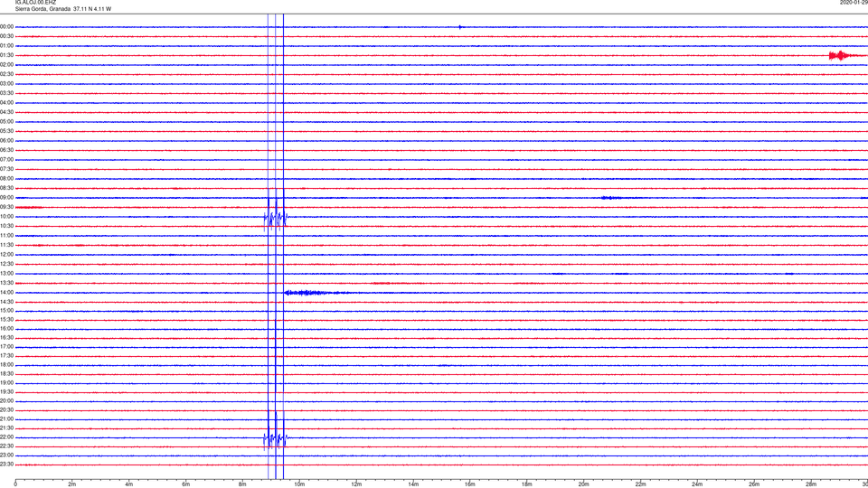Click the 11:00 time label

tap(6, 235)
